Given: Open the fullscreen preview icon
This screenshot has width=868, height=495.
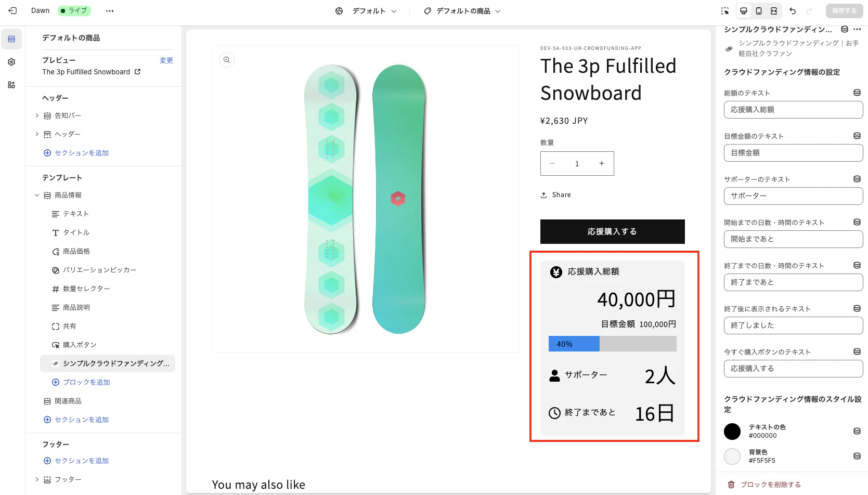Looking at the screenshot, I should point(774,11).
